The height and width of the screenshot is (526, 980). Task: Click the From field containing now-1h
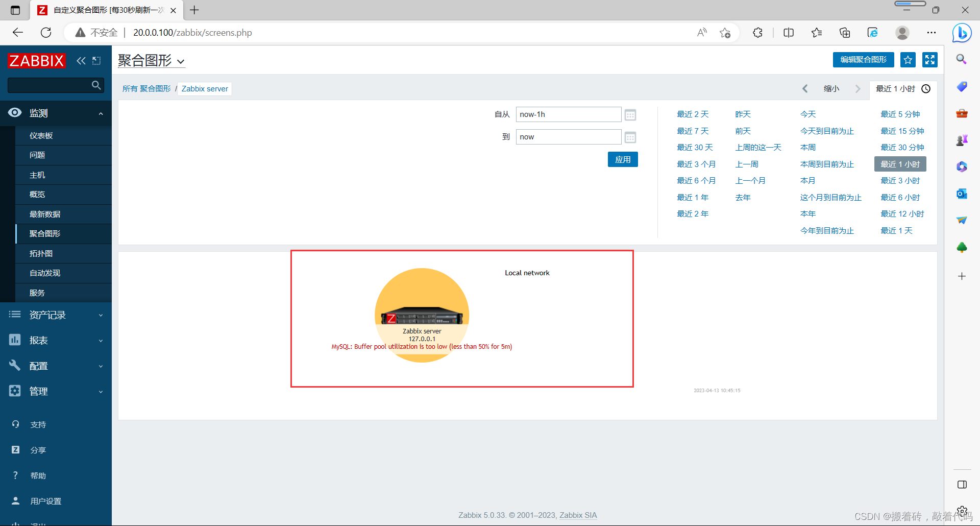(568, 114)
